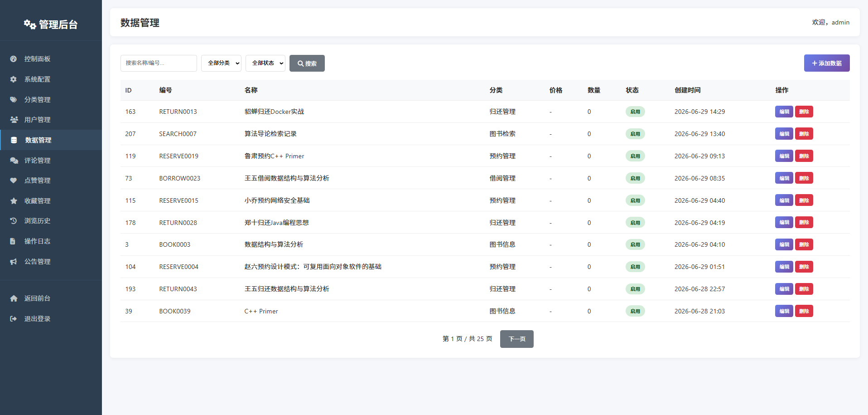The width and height of the screenshot is (868, 415).
Task: Delete row RETURN0043 with 删除
Action: coord(804,289)
